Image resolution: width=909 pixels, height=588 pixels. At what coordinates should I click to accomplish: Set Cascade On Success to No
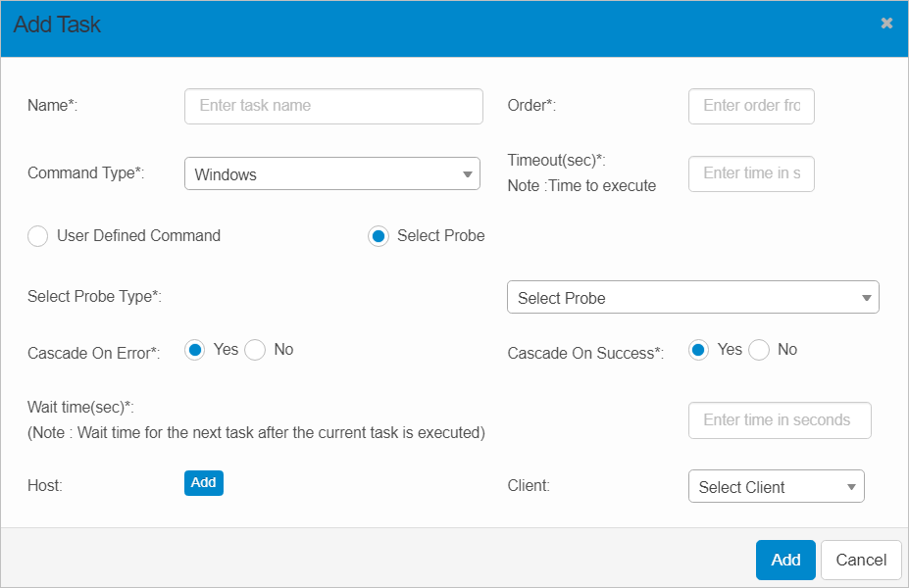pyautogui.click(x=759, y=350)
